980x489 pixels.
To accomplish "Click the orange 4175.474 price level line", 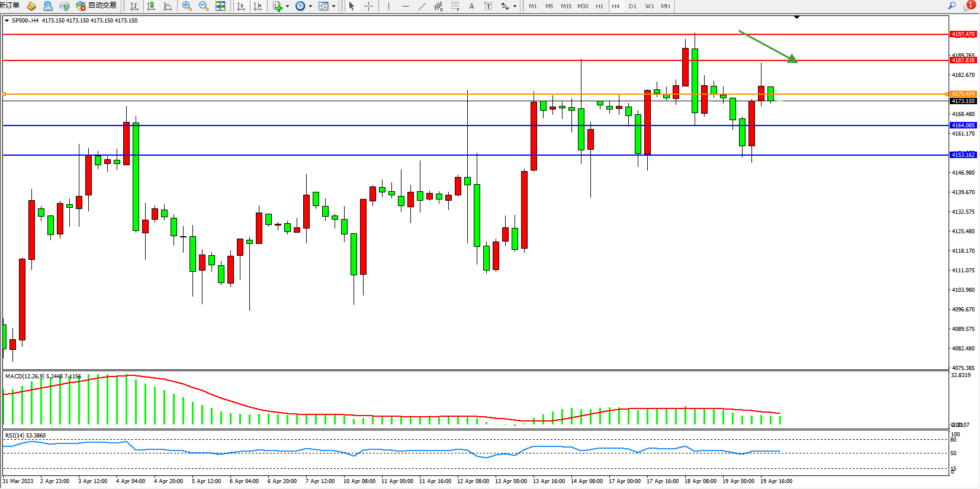I will [x=474, y=94].
